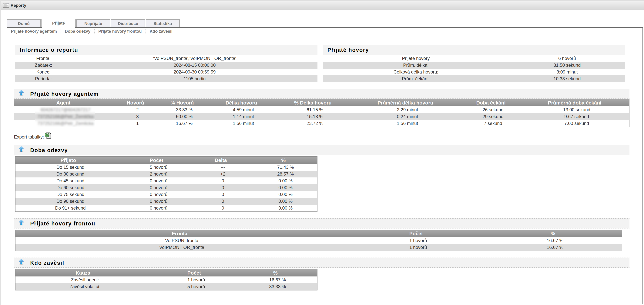This screenshot has height=305, width=644.
Task: Click the Kauza column header
Action: coord(83,273)
